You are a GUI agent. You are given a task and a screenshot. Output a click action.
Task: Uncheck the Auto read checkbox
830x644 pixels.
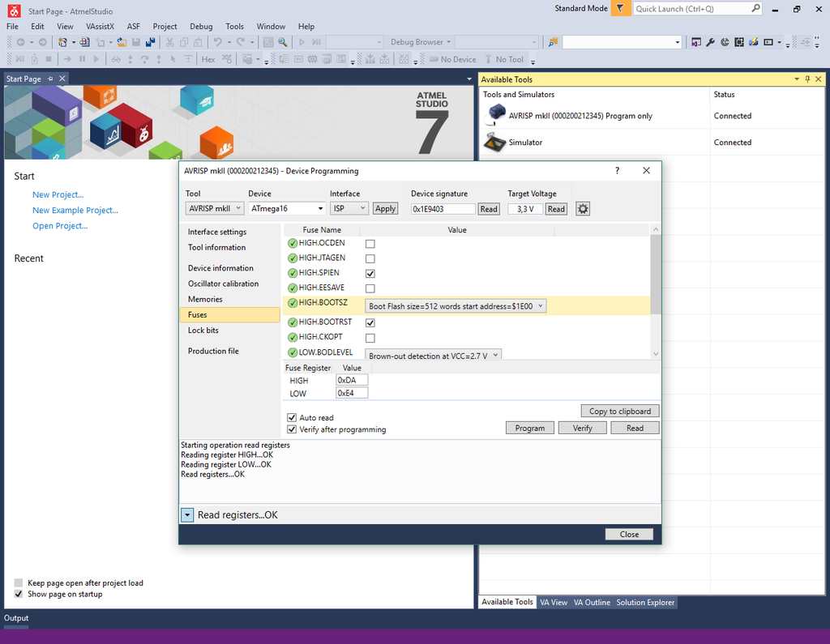(292, 417)
